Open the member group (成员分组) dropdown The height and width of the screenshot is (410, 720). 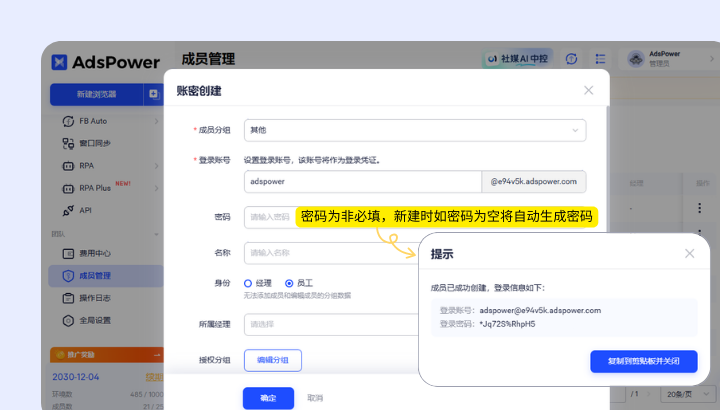pyautogui.click(x=415, y=130)
